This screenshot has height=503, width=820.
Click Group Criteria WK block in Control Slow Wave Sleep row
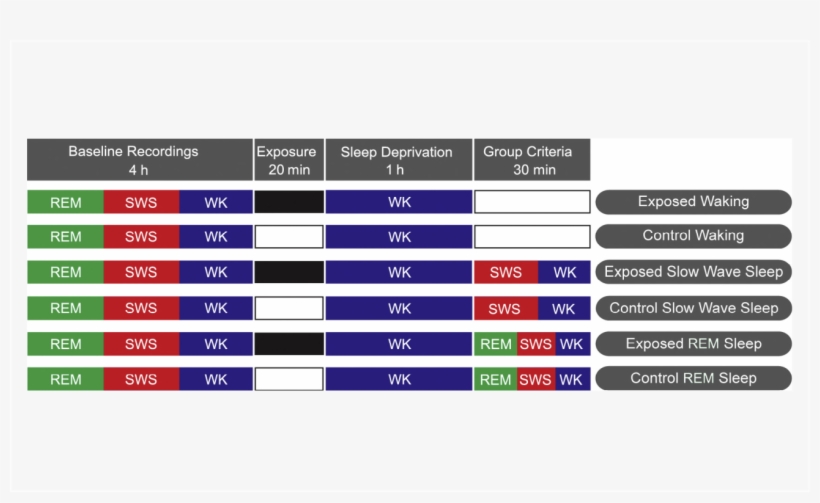pos(564,309)
